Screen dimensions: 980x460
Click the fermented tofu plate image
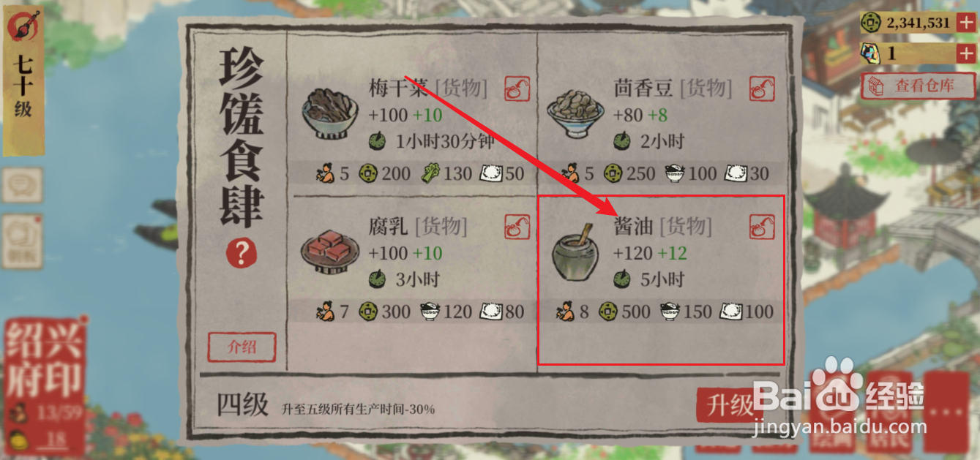click(329, 252)
